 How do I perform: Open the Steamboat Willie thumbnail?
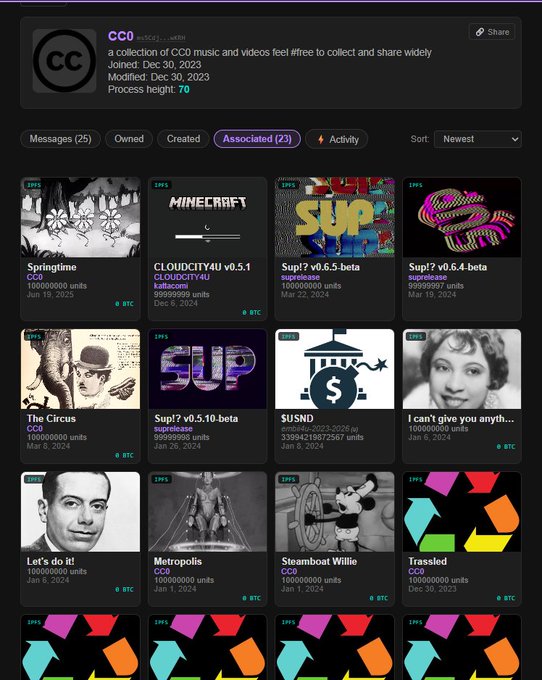click(335, 512)
